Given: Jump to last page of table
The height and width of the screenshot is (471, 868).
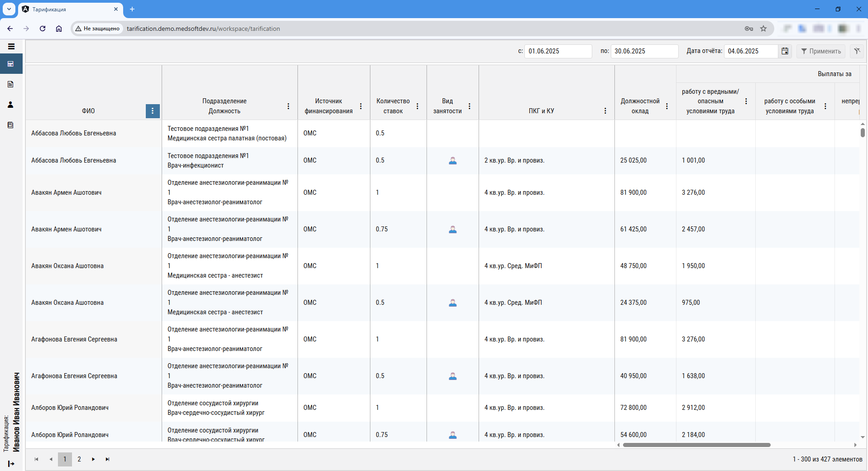Looking at the screenshot, I should [x=107, y=459].
